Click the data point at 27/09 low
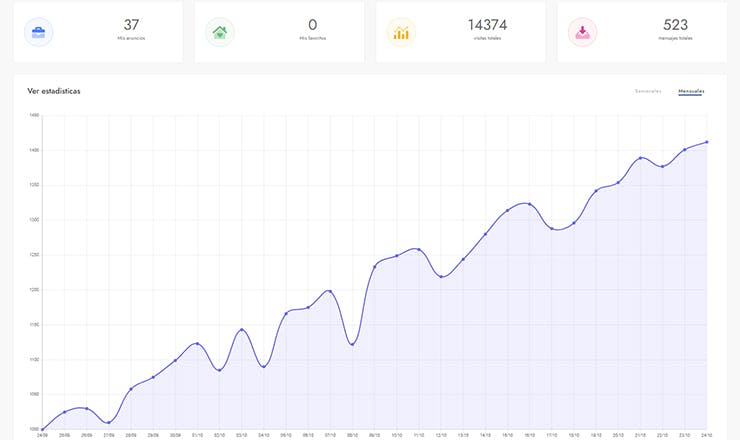Screen dimensions: 740x440 point(109,423)
